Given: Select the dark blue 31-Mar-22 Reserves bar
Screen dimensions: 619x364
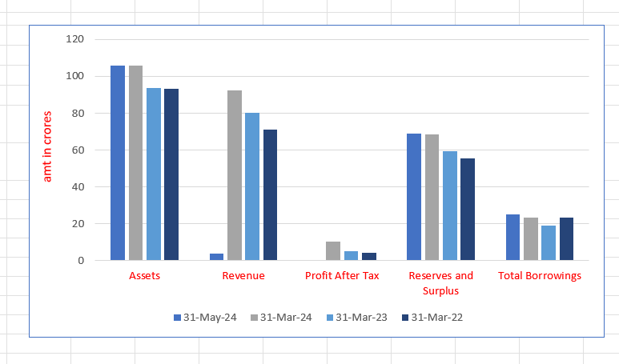Looking at the screenshot, I should pyautogui.click(x=468, y=209).
